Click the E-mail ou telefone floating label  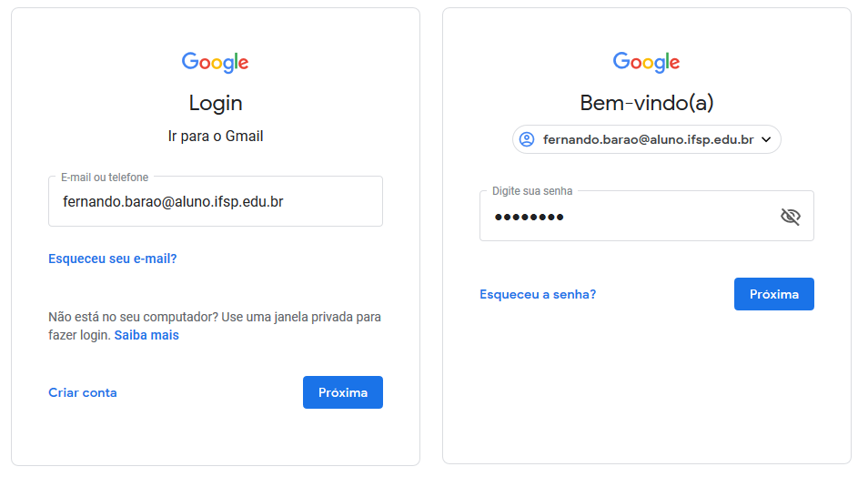pos(105,178)
